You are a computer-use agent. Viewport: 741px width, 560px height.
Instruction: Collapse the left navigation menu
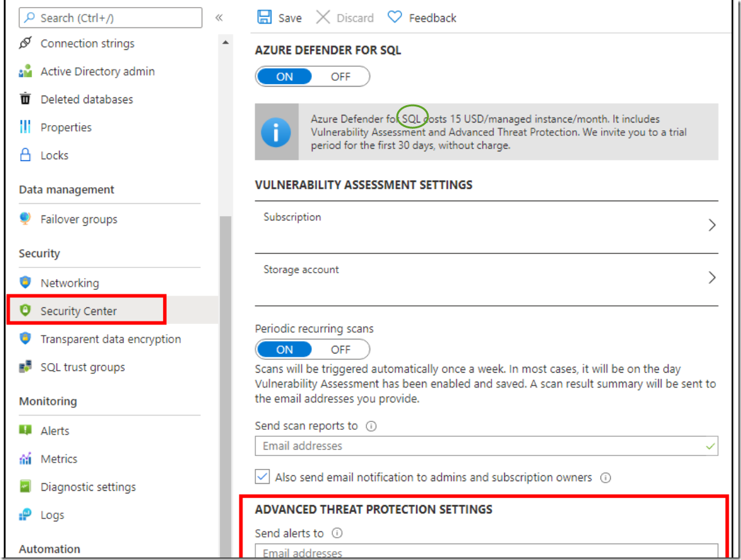pos(219,18)
